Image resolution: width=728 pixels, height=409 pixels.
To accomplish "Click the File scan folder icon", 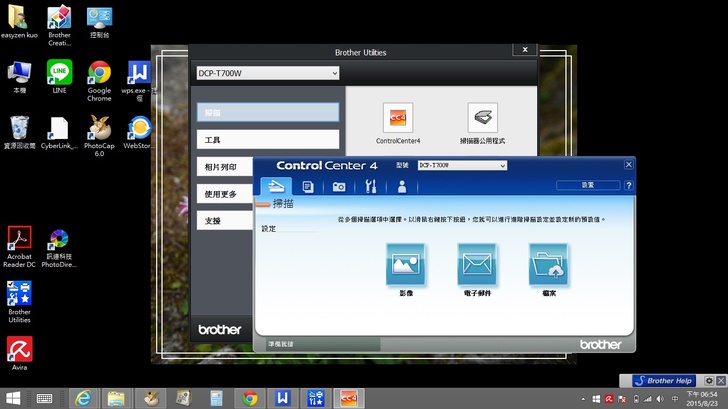I will 549,265.
